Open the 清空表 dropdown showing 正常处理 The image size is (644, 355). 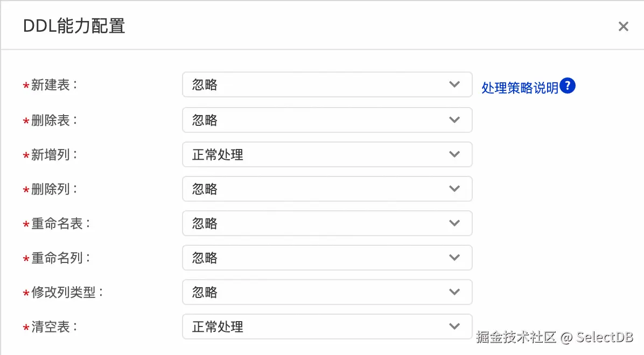[x=327, y=326]
